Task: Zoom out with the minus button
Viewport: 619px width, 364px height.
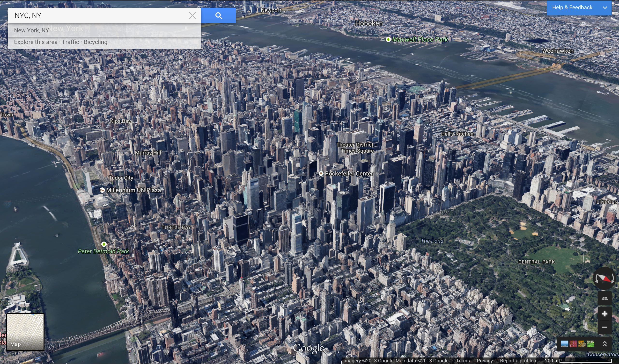Action: pyautogui.click(x=604, y=328)
